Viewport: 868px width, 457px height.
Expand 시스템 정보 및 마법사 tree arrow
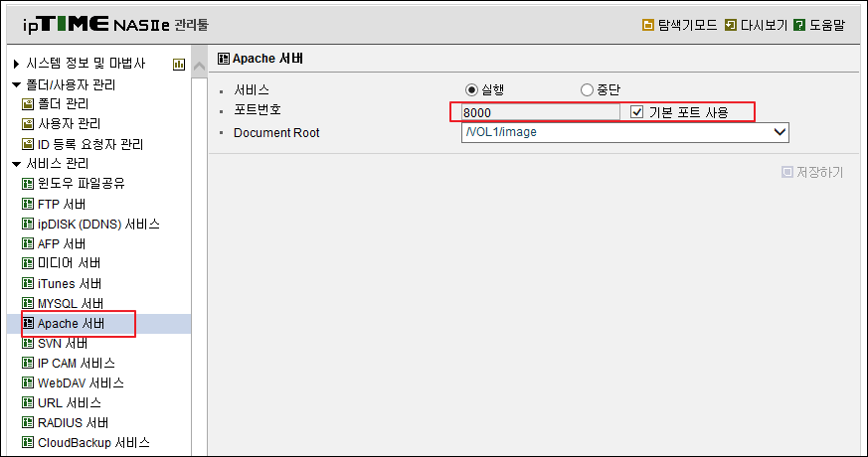click(x=16, y=65)
